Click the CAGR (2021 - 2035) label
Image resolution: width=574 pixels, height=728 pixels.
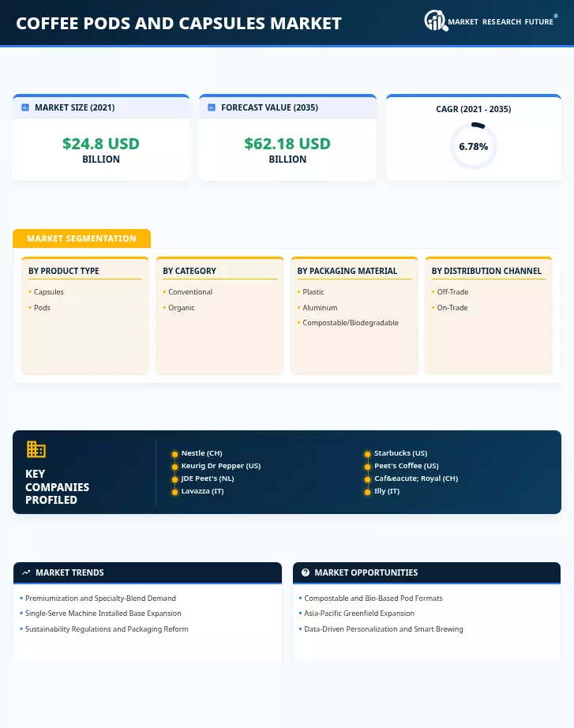tap(473, 109)
